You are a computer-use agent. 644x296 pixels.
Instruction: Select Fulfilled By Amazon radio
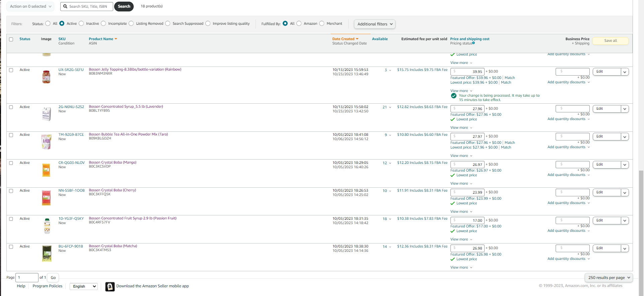pos(299,23)
